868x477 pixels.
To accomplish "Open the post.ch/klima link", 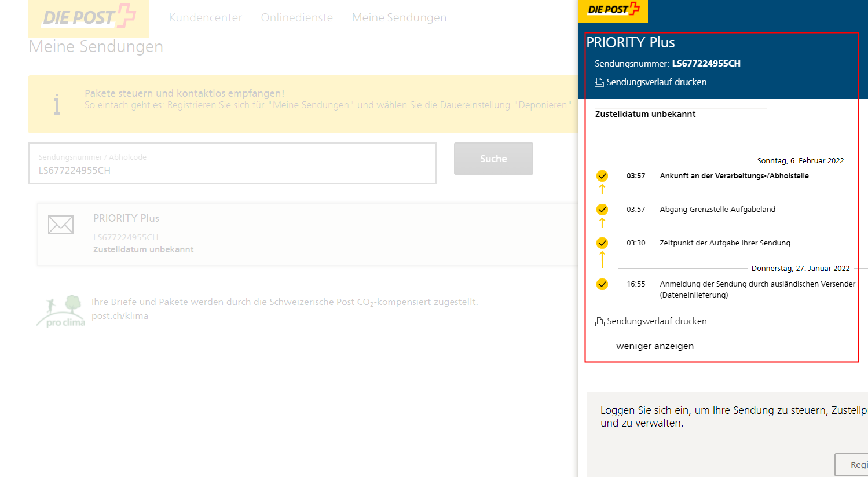I will [120, 316].
